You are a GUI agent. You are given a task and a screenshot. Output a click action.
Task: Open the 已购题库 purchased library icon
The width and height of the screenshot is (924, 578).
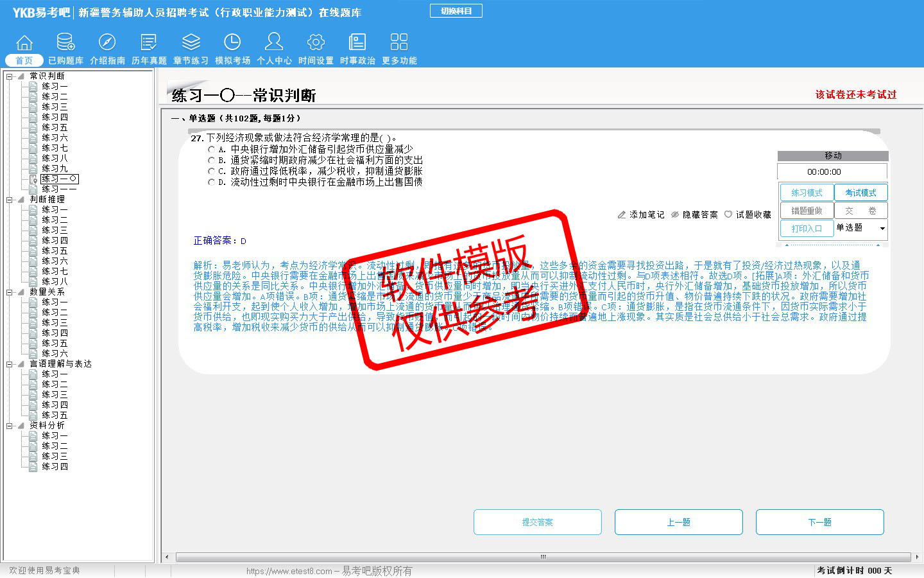65,43
